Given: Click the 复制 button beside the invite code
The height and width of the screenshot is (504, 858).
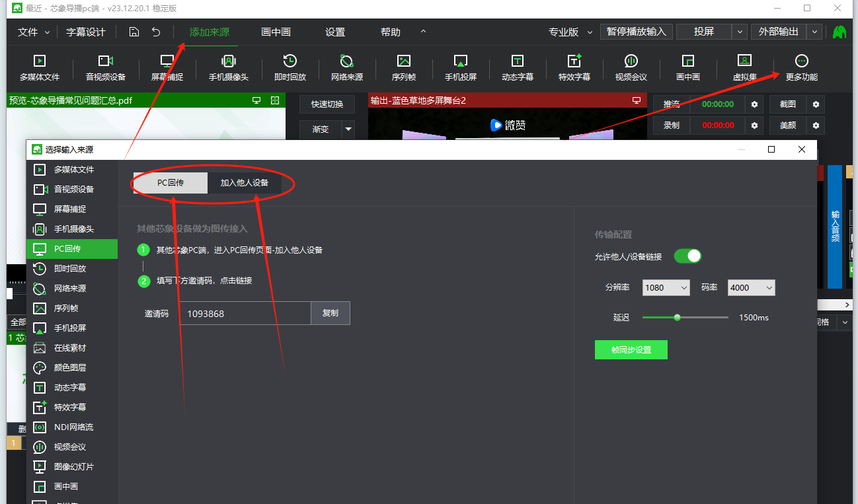Looking at the screenshot, I should pyautogui.click(x=330, y=313).
